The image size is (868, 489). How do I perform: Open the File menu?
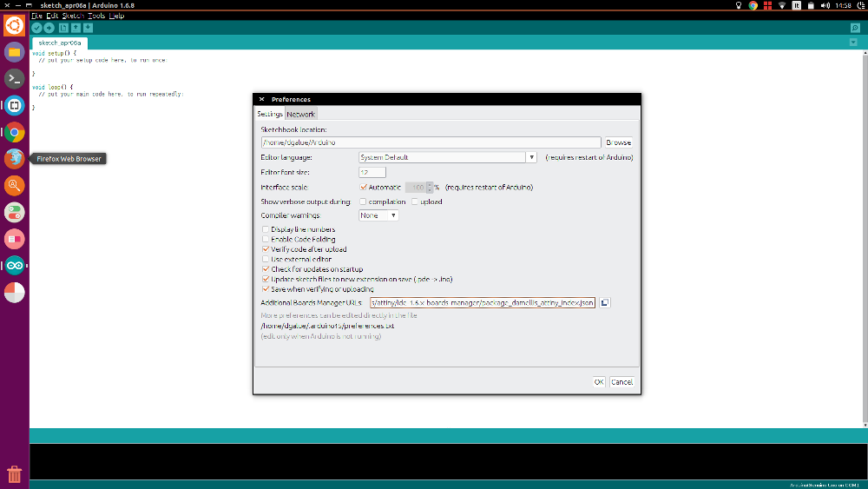tap(37, 16)
